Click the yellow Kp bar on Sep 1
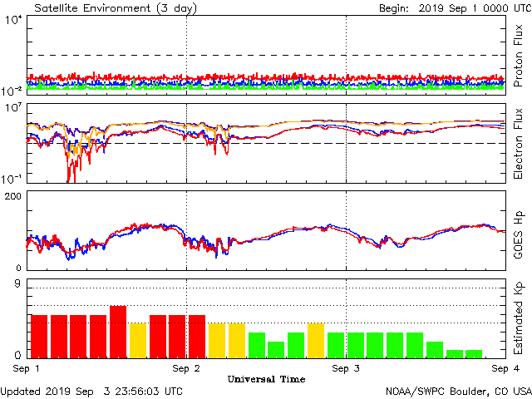The image size is (532, 399). 138,341
